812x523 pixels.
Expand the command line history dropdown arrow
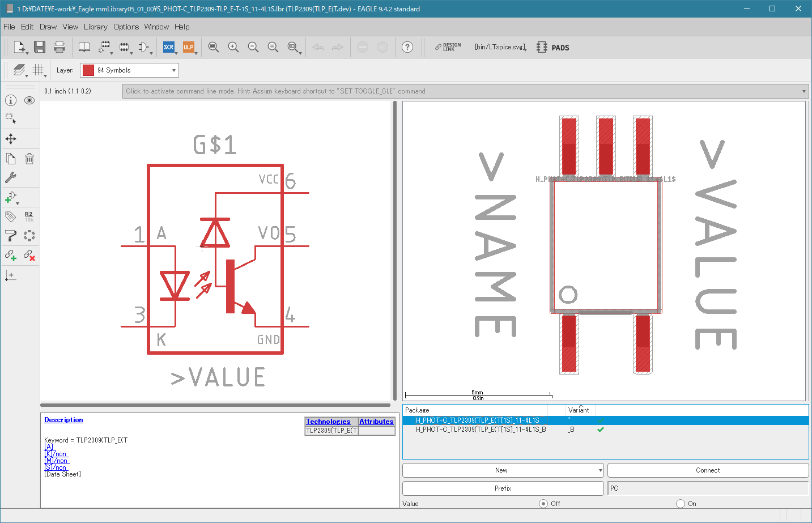click(x=804, y=91)
